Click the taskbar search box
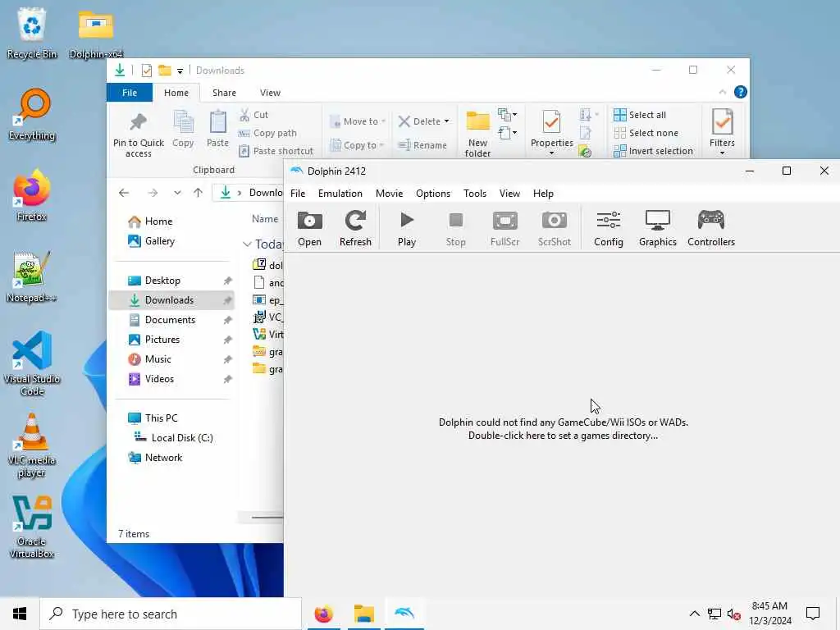The width and height of the screenshot is (840, 630). click(171, 614)
